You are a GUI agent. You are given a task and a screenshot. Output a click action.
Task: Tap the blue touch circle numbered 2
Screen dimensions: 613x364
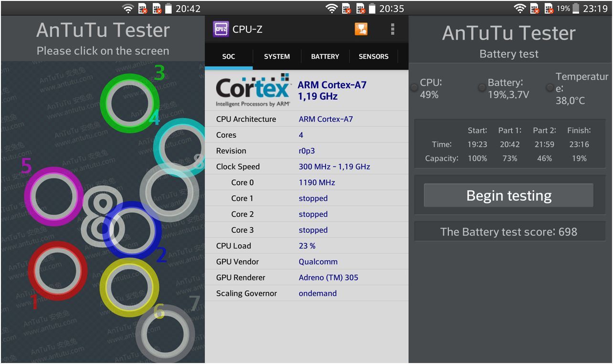[132, 230]
